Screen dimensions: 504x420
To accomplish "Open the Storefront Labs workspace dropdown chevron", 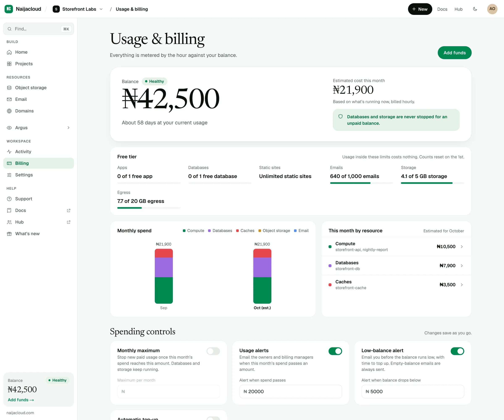I will pos(101,9).
